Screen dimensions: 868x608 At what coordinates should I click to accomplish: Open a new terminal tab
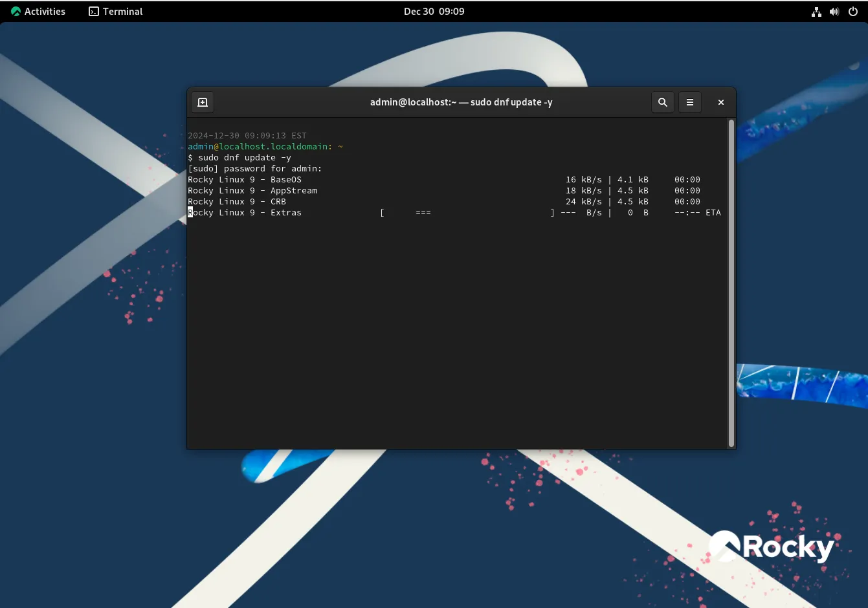(203, 102)
